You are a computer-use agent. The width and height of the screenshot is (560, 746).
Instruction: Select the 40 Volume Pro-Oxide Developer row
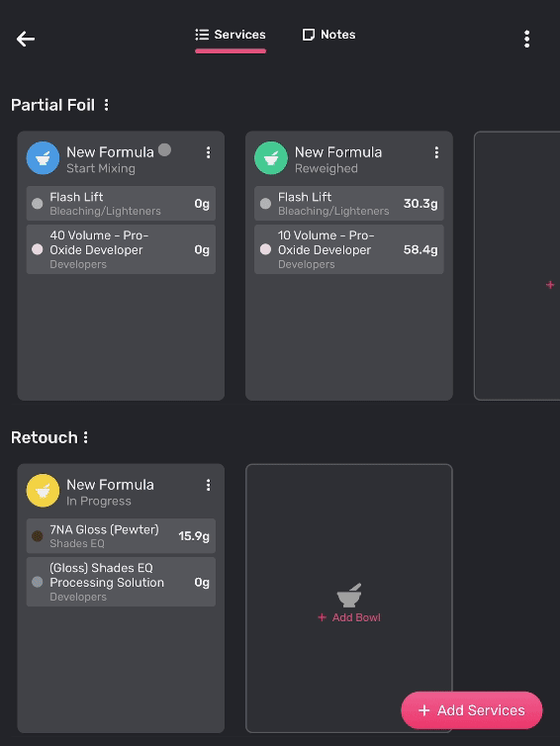click(x=121, y=249)
